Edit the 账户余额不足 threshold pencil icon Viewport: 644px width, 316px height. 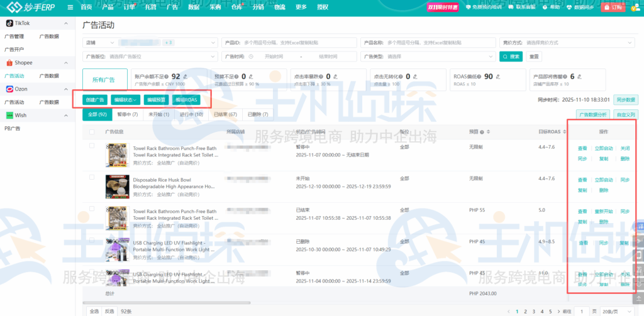pyautogui.click(x=186, y=77)
